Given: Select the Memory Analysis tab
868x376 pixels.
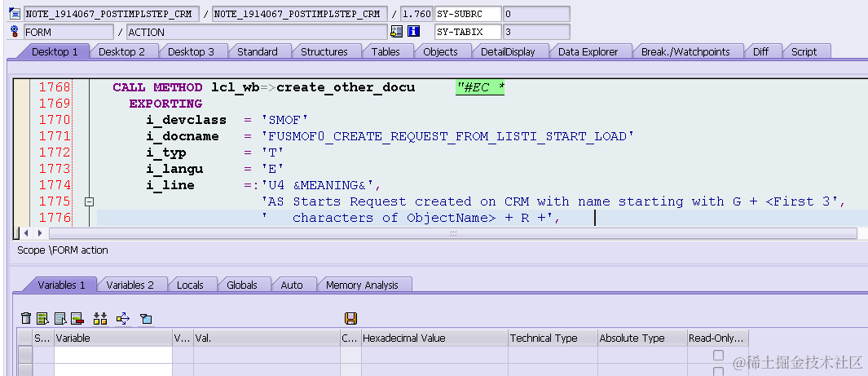Looking at the screenshot, I should pyautogui.click(x=362, y=285).
